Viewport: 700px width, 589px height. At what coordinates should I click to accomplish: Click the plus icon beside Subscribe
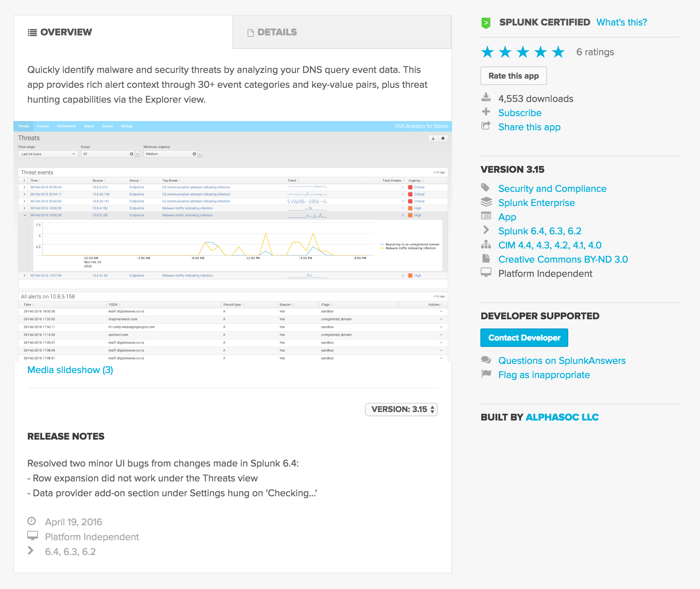point(486,112)
